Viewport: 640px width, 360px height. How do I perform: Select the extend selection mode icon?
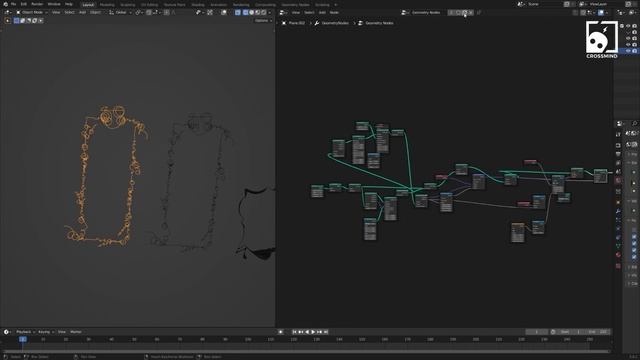(22, 20)
